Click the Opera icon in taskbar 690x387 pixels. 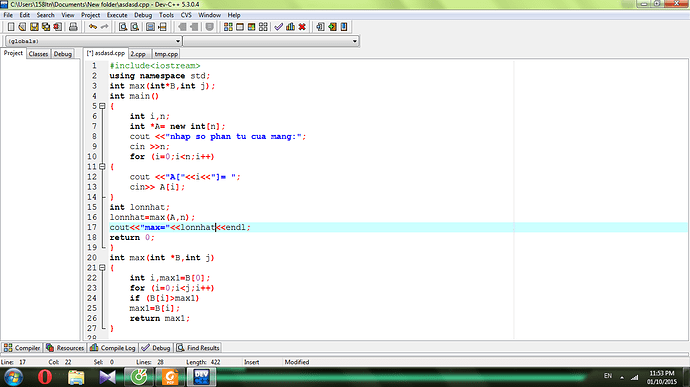pyautogui.click(x=44, y=377)
